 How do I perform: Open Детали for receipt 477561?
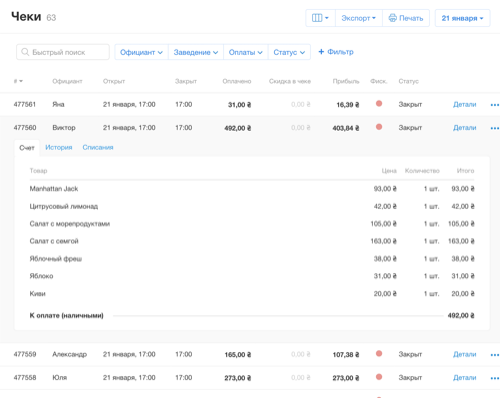click(x=464, y=104)
